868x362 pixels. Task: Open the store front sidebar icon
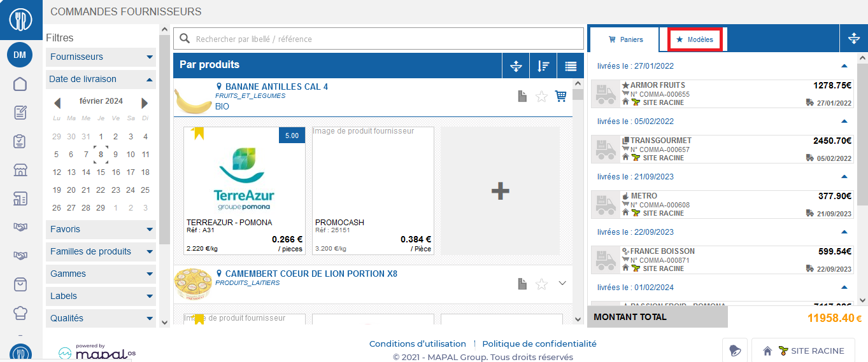tap(20, 170)
